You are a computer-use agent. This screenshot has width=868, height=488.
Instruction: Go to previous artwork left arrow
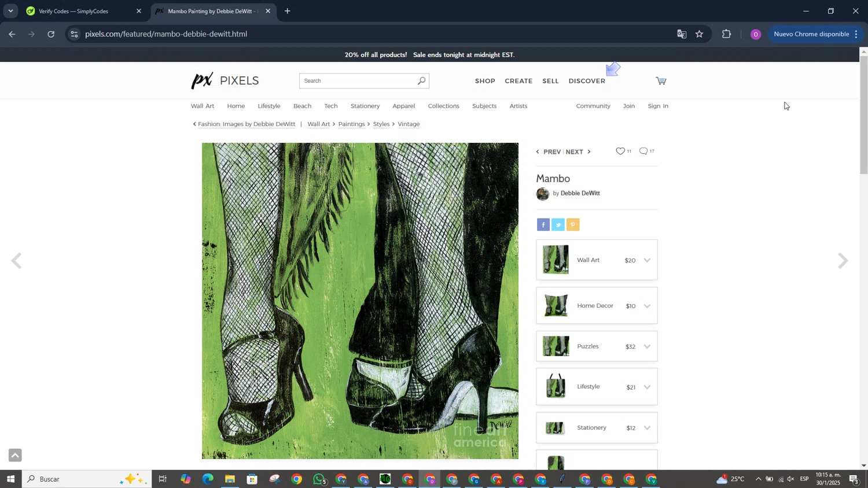pyautogui.click(x=17, y=261)
